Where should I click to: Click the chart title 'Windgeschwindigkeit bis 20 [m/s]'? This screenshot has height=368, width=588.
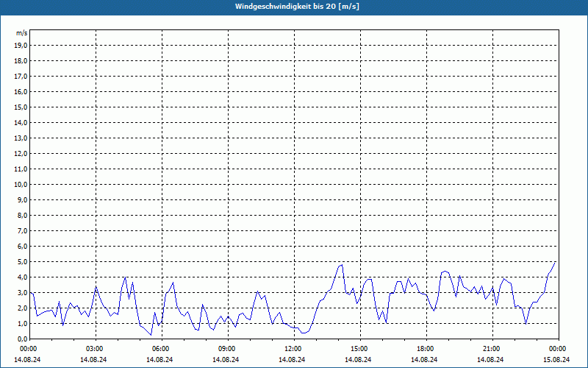coord(298,7)
